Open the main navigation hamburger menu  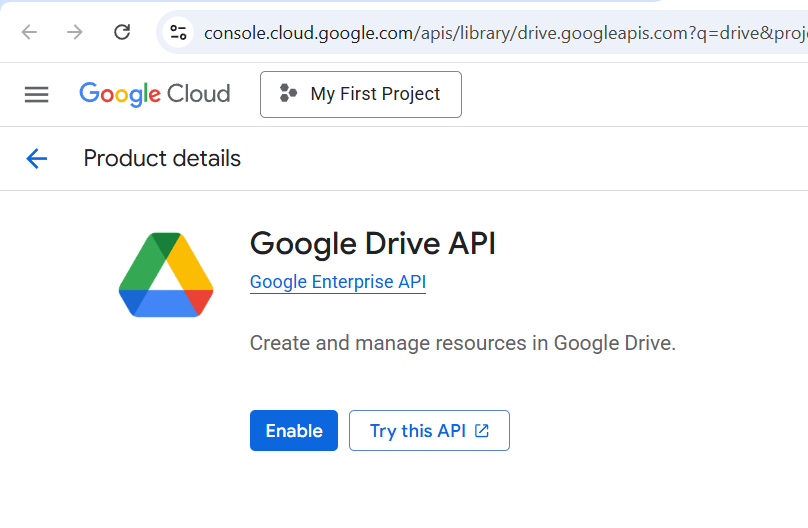[x=36, y=94]
